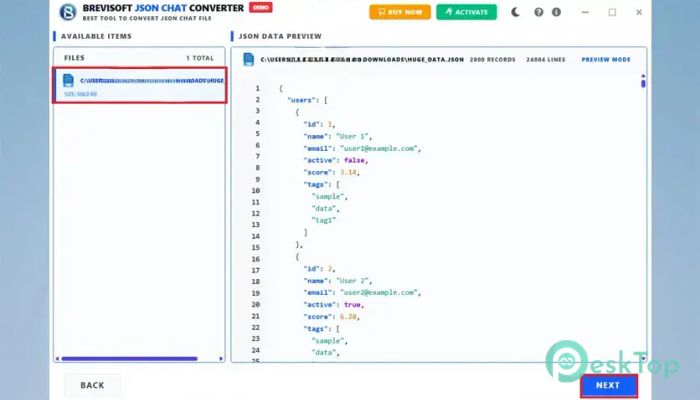Click the file icon in Files list
Viewport: 700px width, 400px height.
tap(68, 80)
